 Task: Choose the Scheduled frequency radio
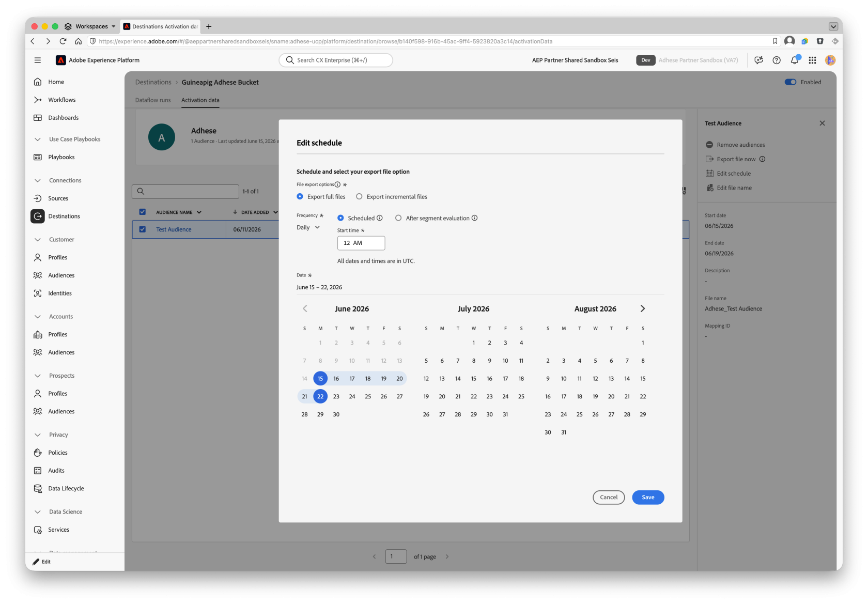coord(340,218)
